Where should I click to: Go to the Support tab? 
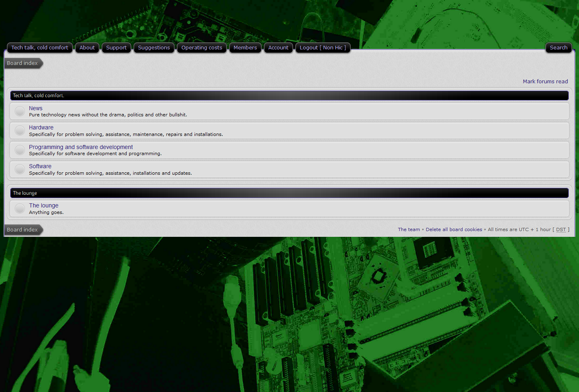coord(116,48)
